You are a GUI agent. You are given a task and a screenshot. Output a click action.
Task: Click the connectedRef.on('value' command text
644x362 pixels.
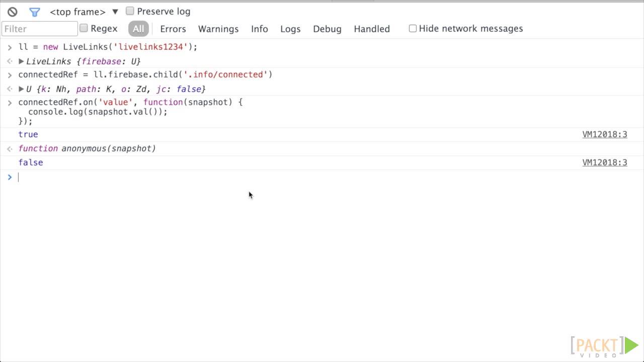pyautogui.click(x=130, y=102)
